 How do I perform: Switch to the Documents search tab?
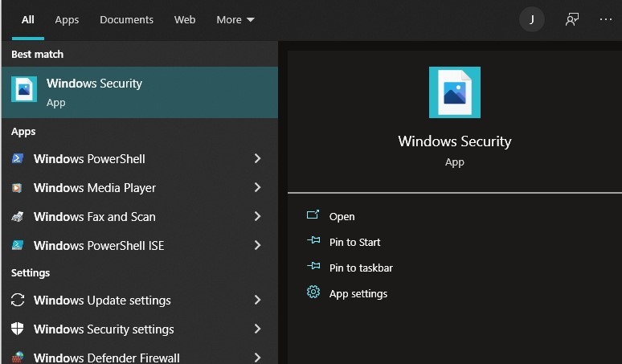(x=126, y=20)
